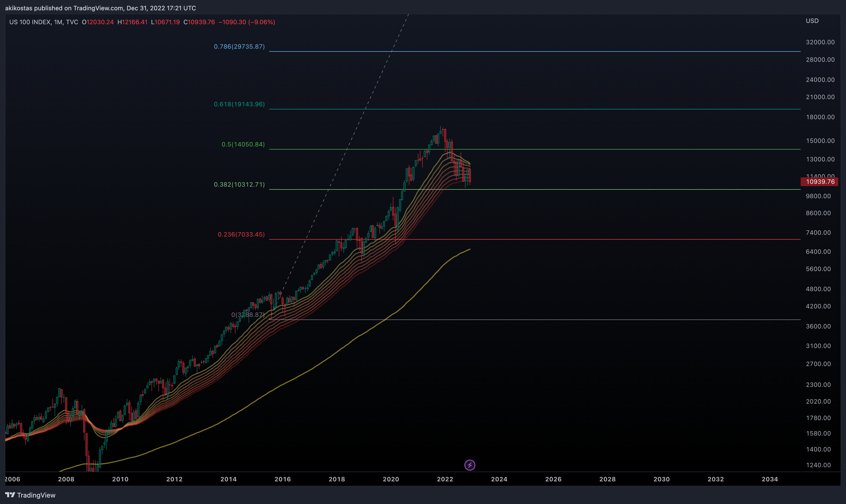Image resolution: width=846 pixels, height=504 pixels.
Task: Click the purple lightning bolt event icon
Action: pos(470,465)
